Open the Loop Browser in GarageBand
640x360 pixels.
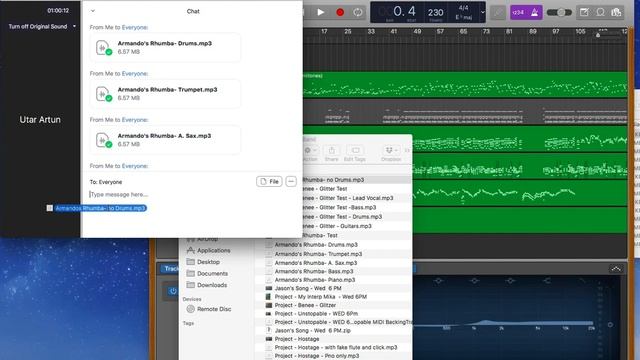tap(600, 12)
